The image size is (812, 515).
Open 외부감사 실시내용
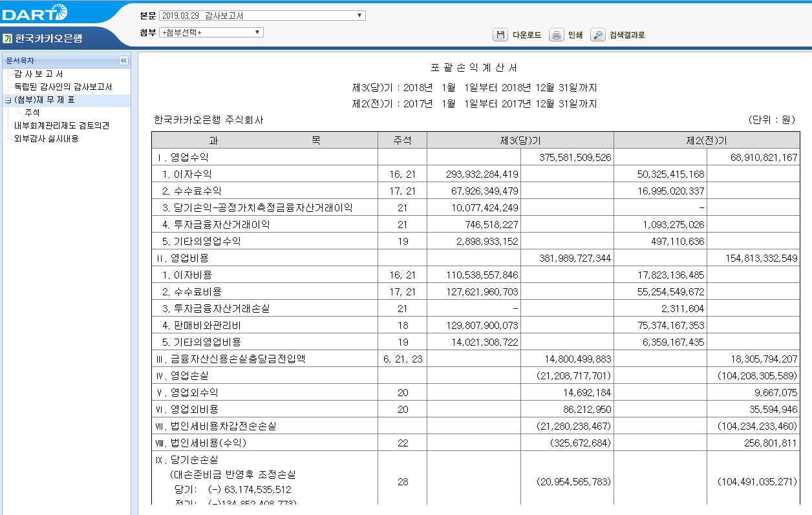[47, 139]
